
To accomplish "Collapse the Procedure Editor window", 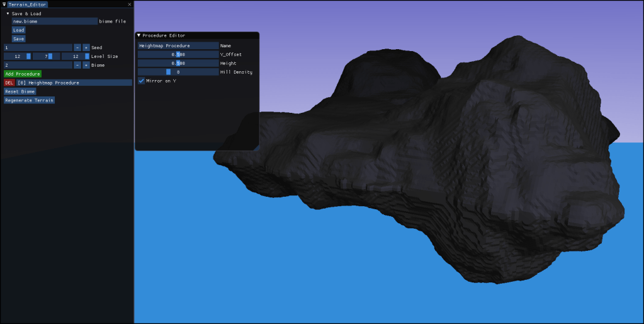I will 139,36.
